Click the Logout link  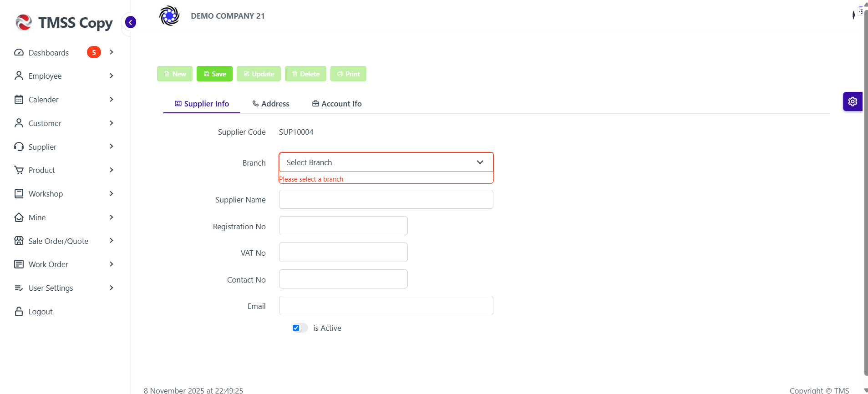[x=41, y=312]
